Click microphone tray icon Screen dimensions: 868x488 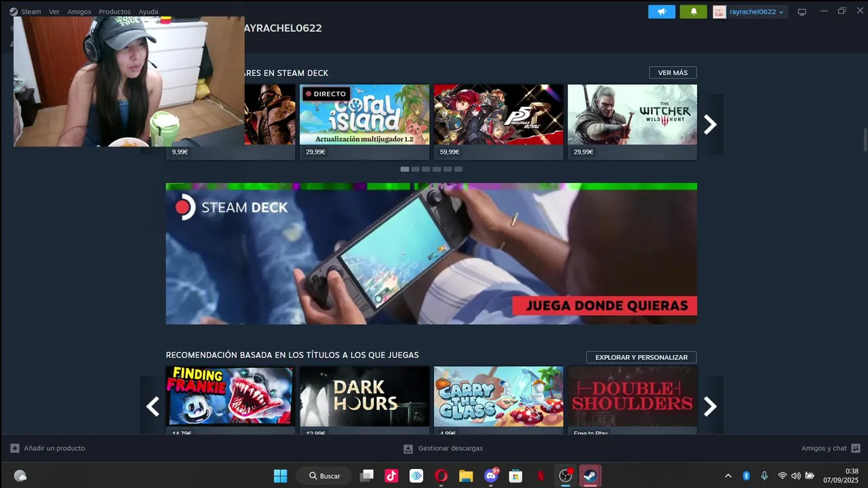click(x=764, y=476)
